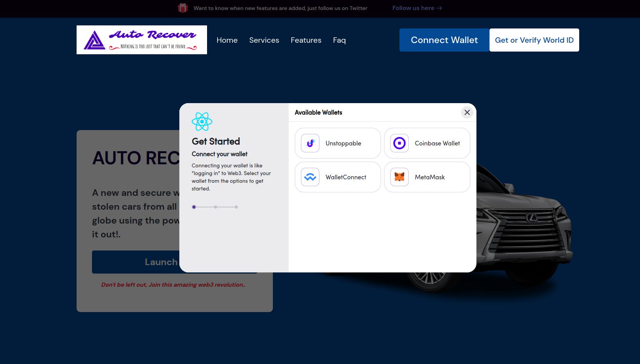
Task: Open the Home nav item
Action: click(227, 40)
